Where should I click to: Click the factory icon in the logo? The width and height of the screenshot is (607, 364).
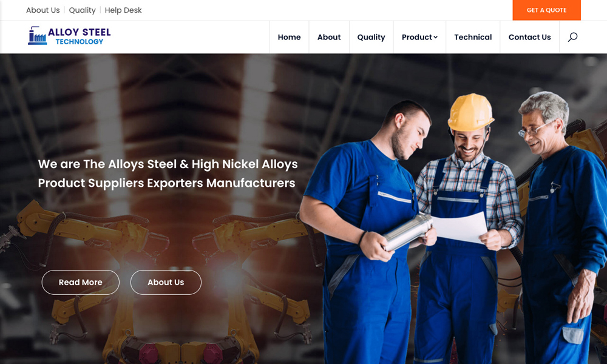(37, 36)
